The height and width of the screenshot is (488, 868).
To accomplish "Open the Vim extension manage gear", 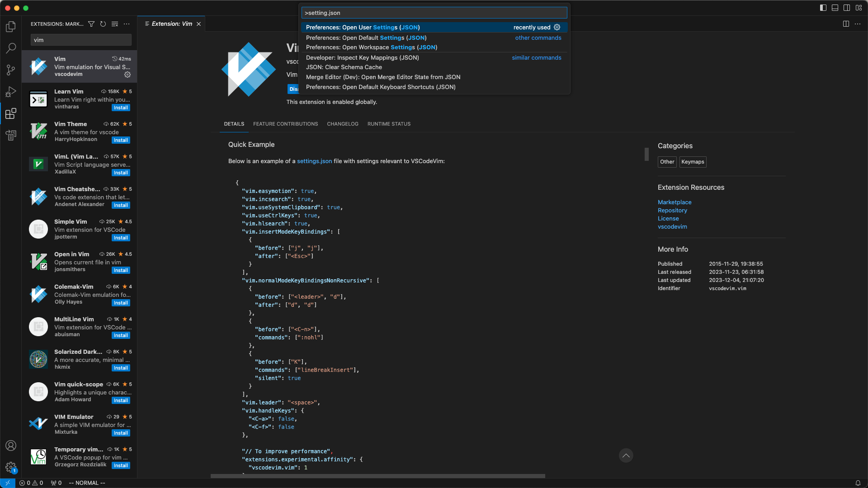I will pyautogui.click(x=127, y=75).
